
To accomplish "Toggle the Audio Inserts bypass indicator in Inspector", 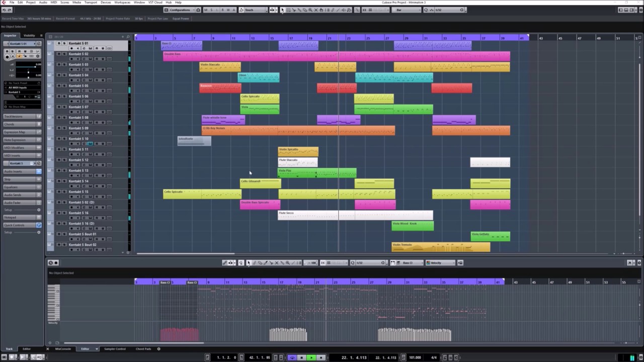I will click(x=38, y=171).
